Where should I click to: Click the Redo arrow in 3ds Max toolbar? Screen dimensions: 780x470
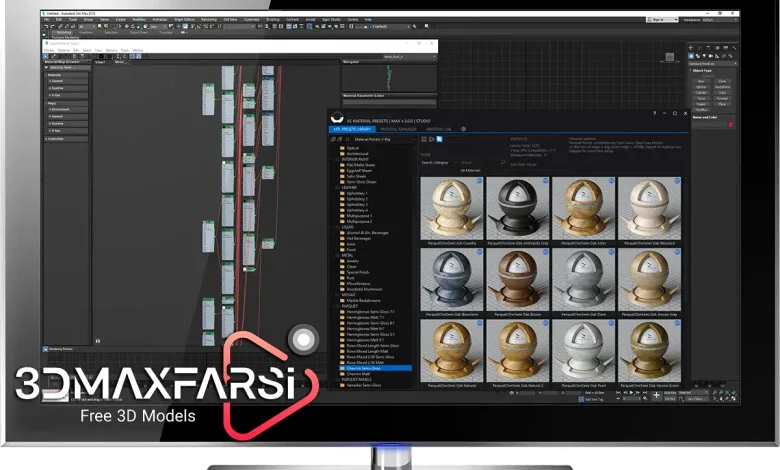52,26
